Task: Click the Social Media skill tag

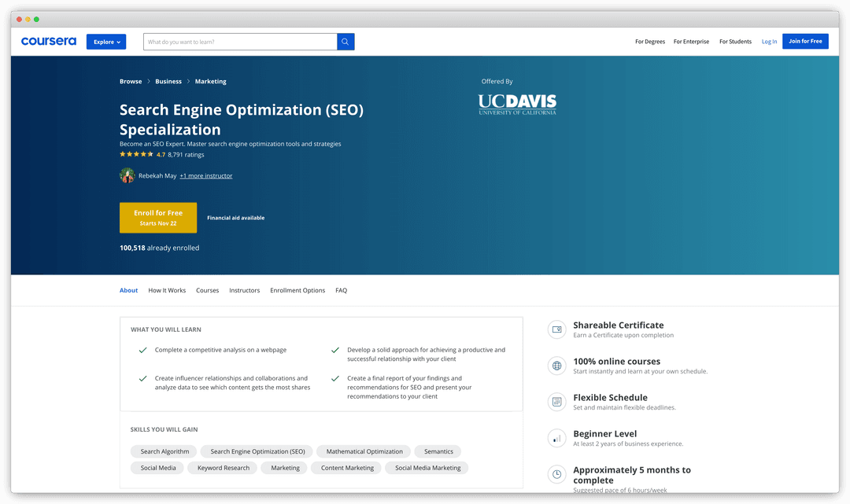Action: 157,468
